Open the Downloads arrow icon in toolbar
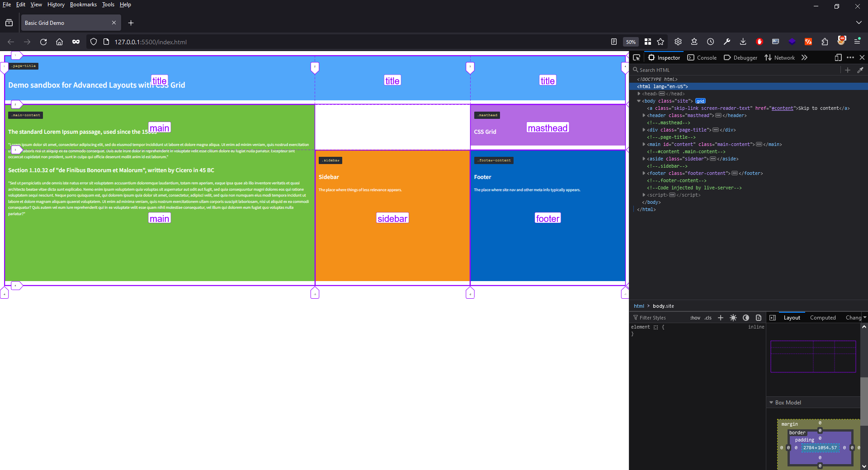 [x=743, y=42]
